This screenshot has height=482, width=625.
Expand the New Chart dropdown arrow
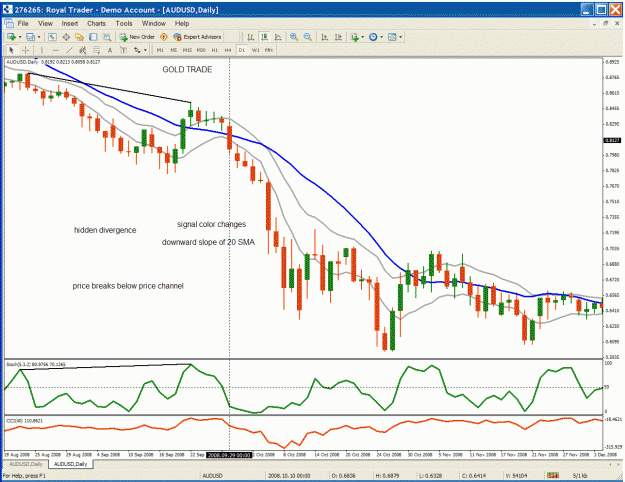20,37
